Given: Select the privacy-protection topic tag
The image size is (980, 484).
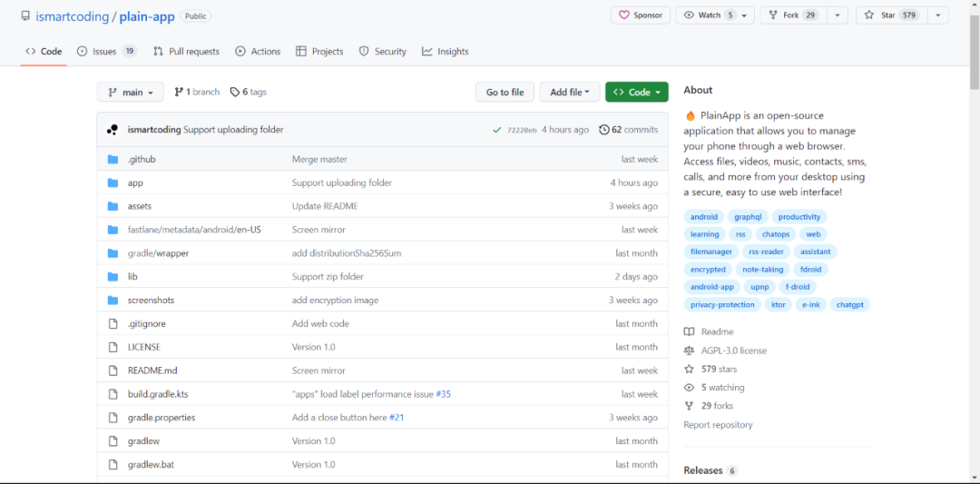Looking at the screenshot, I should click(x=722, y=304).
